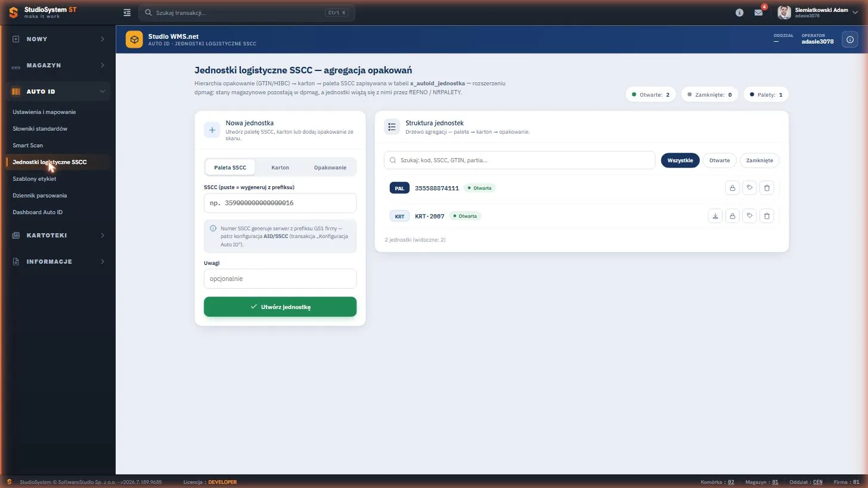
Task: Expand the NOWY menu section
Action: click(x=58, y=39)
